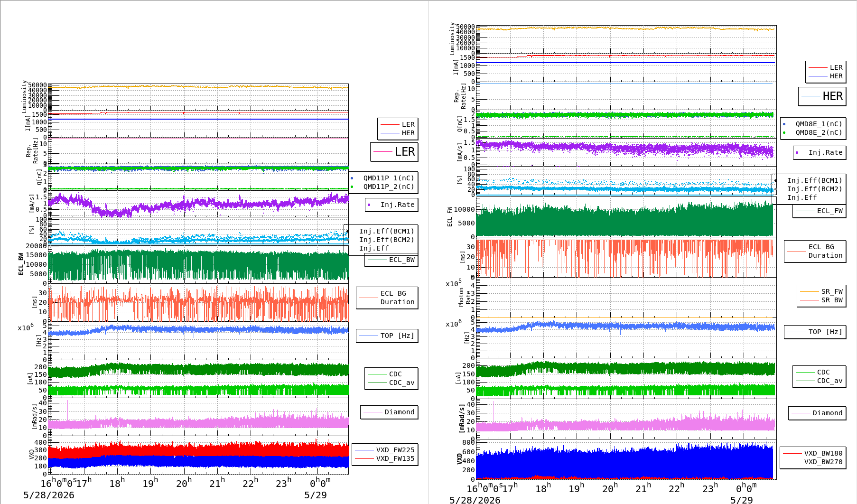Screen dimensions: 857x504
Task: Click the 22h time tick, right plot
Action: (677, 487)
